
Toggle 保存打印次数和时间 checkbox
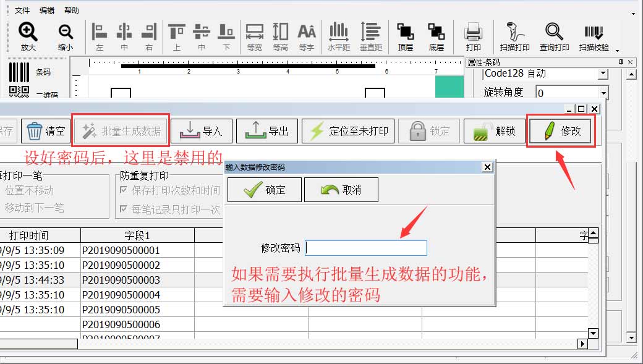[124, 190]
